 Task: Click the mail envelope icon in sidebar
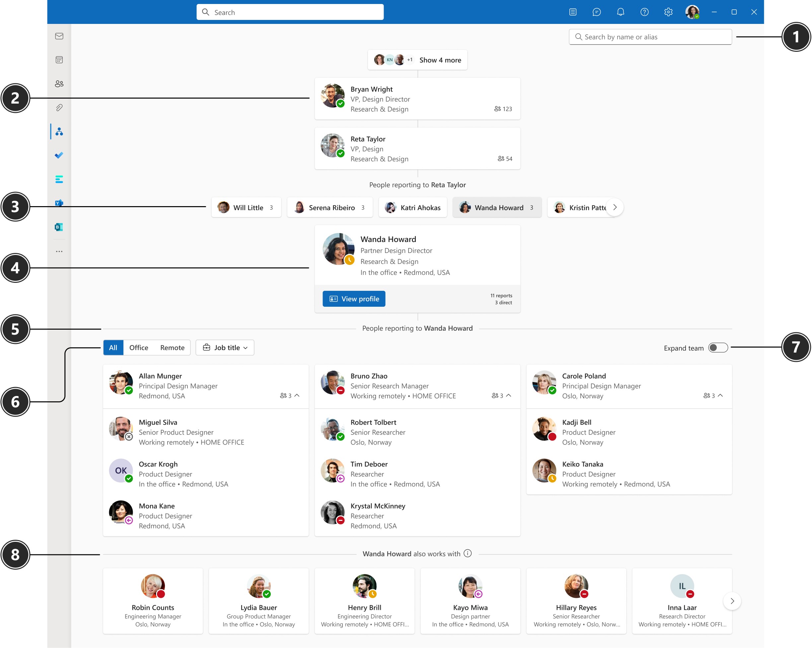coord(59,37)
